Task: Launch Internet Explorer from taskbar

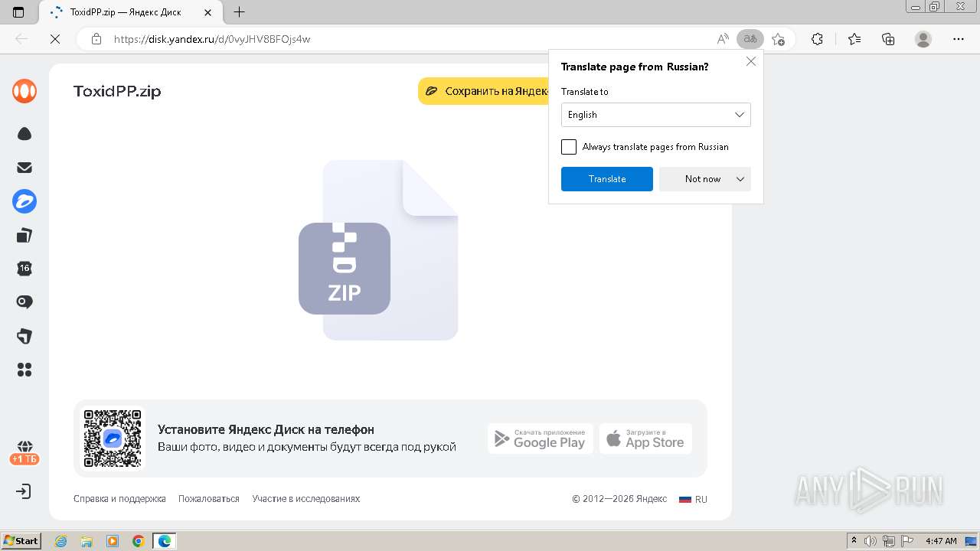Action: click(60, 541)
